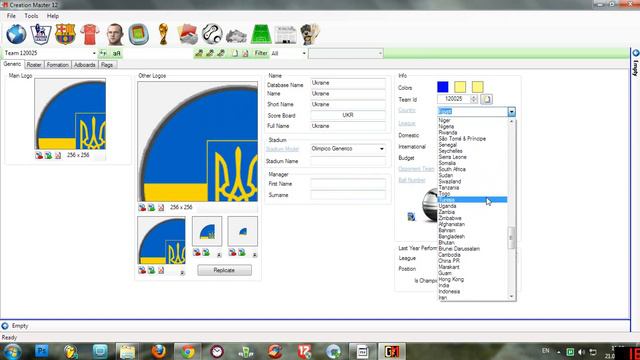Screen dimensions: 640x360
Task: Switch to the Roster tab
Action: click(34, 65)
